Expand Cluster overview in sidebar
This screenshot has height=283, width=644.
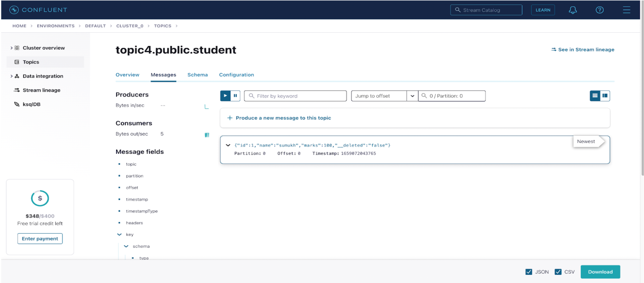(x=11, y=48)
